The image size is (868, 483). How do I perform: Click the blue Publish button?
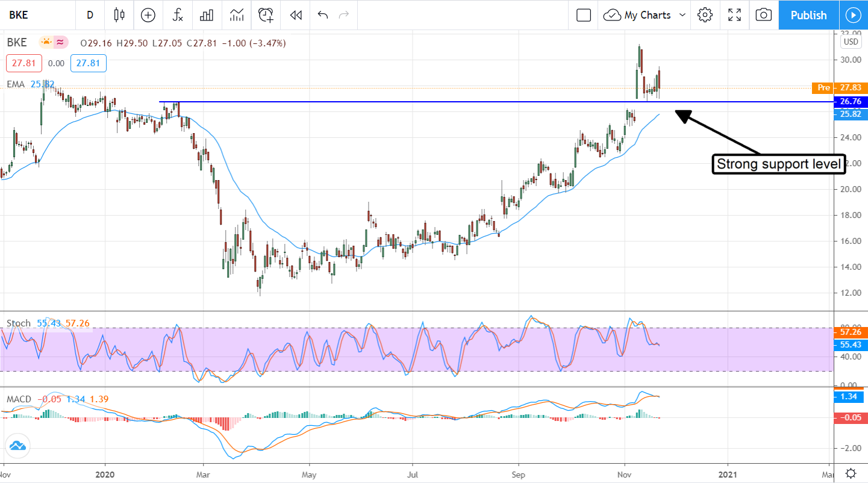[808, 15]
